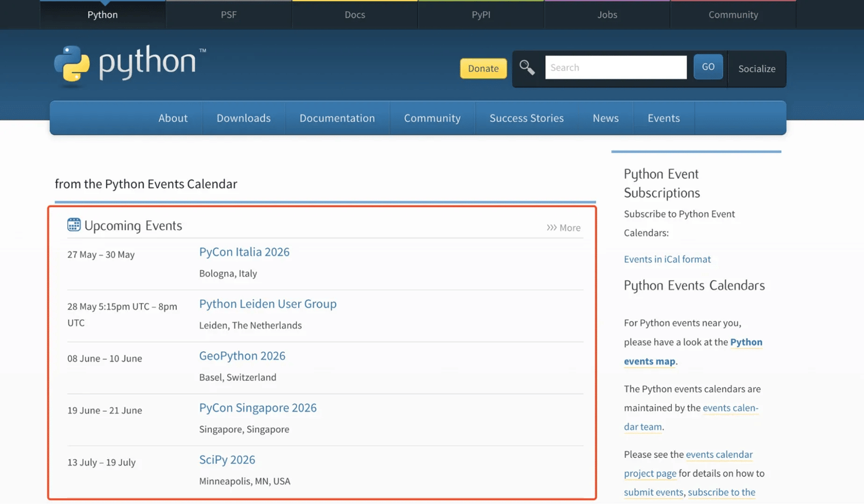Switch to the Docs top tab

[355, 15]
